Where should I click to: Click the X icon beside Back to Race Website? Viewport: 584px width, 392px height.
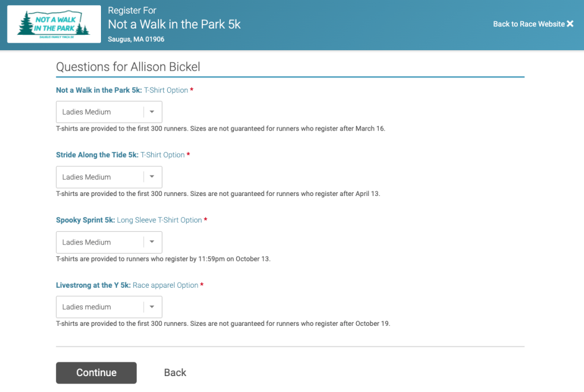(570, 24)
